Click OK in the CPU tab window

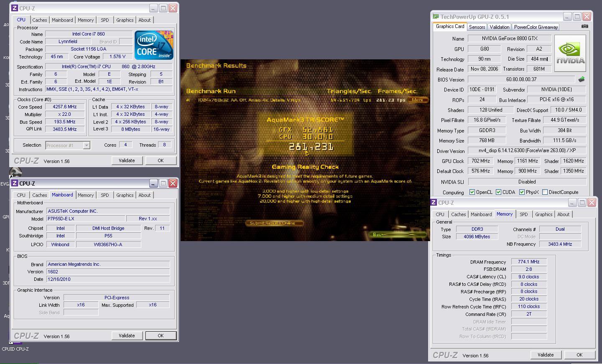(161, 160)
